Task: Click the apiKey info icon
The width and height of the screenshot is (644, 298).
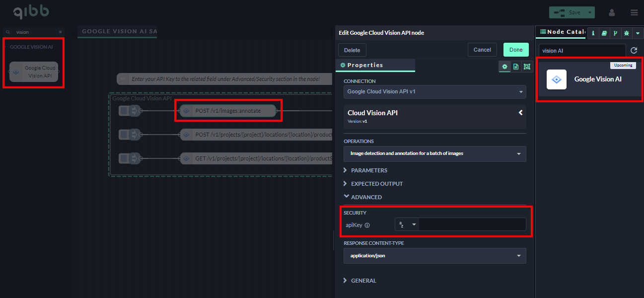Action: (x=367, y=225)
